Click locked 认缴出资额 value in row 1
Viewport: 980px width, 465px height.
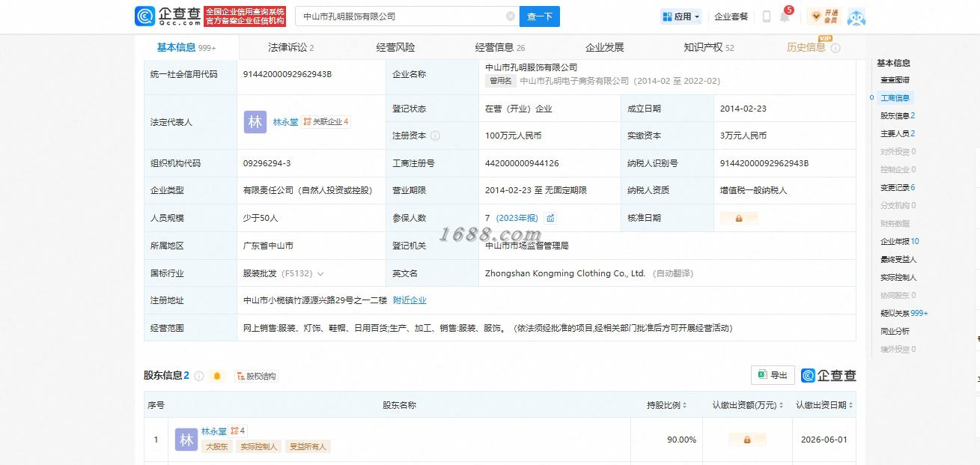747,440
